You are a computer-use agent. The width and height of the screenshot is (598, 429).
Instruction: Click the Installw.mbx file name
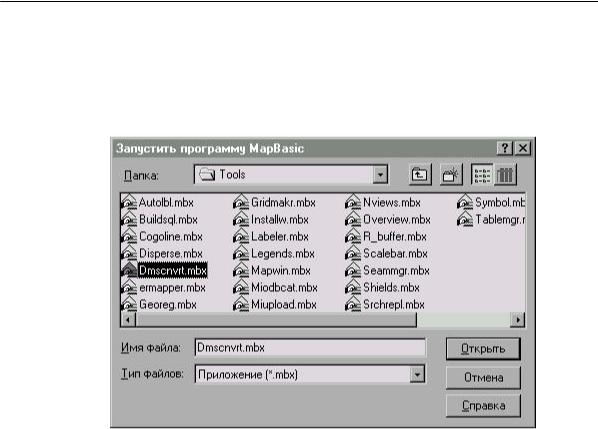pyautogui.click(x=280, y=220)
